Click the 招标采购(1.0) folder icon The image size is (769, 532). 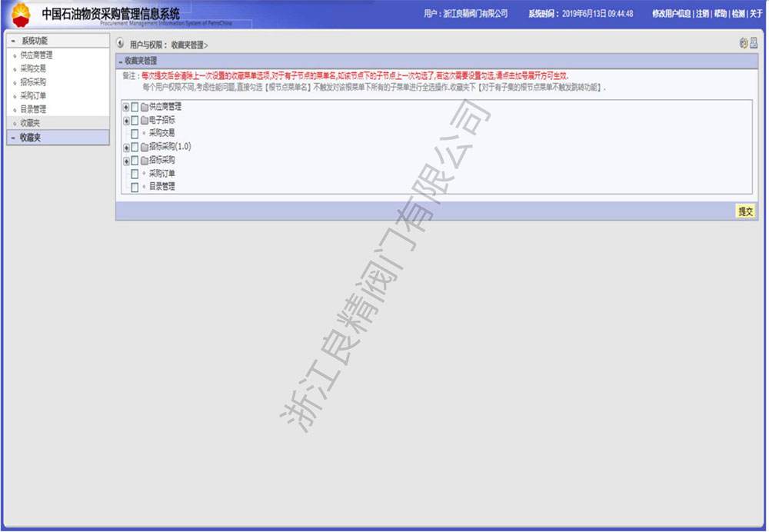144,147
